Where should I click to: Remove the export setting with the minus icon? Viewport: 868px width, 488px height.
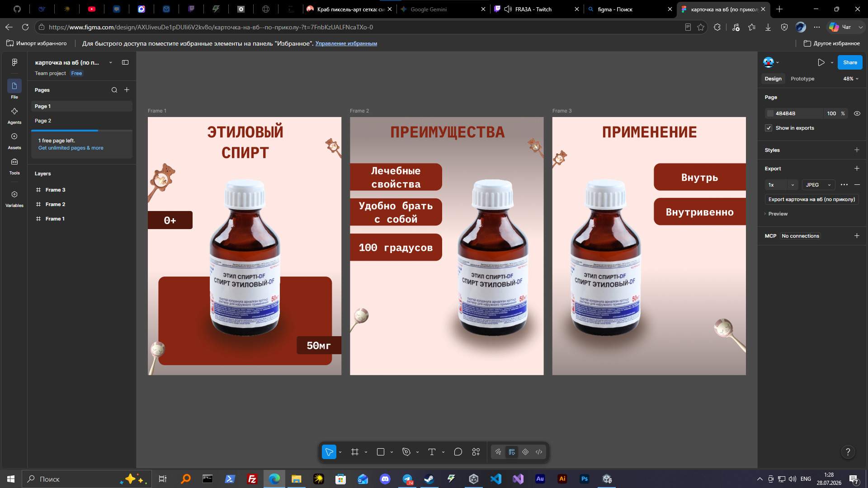[x=857, y=185]
